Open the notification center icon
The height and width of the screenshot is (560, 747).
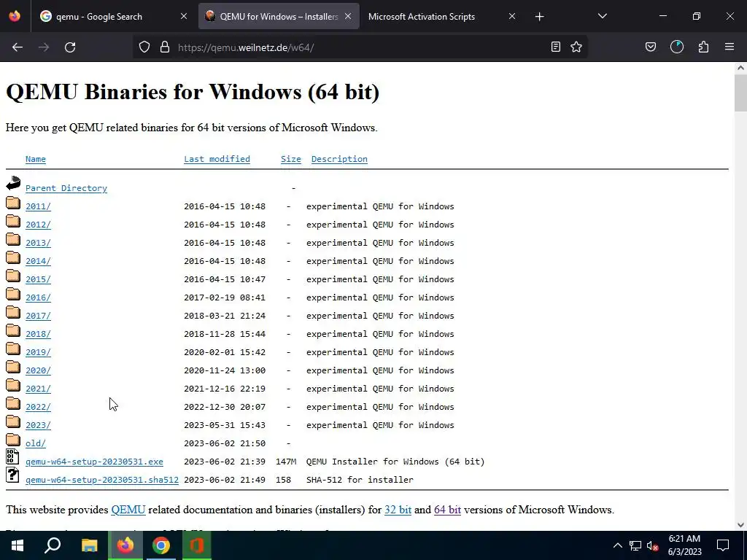723,545
